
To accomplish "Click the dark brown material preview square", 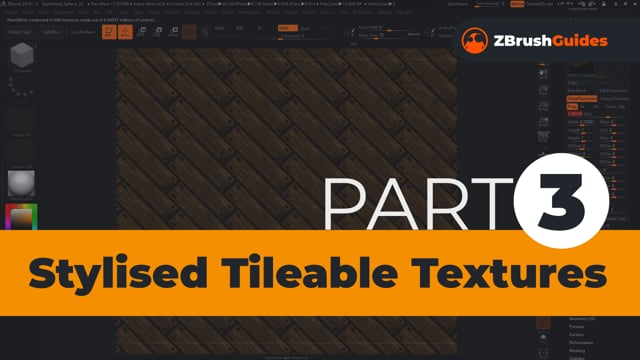I will (189, 32).
